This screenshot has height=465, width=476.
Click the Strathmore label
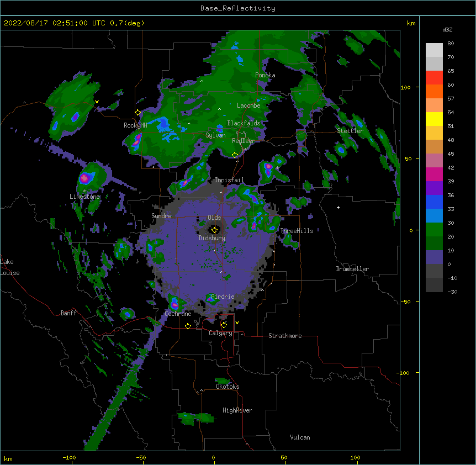(285, 336)
